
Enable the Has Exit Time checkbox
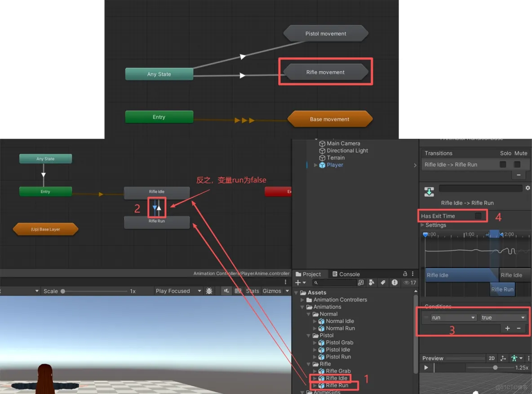478,216
